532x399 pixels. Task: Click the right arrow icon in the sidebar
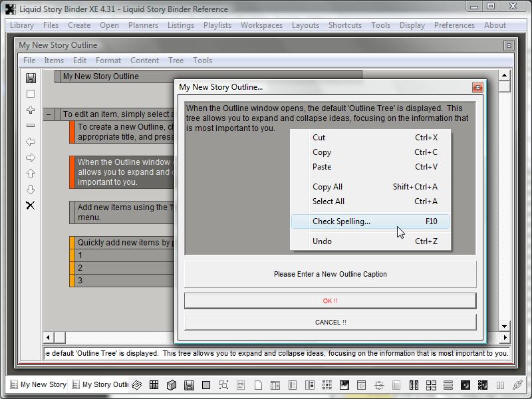click(31, 158)
